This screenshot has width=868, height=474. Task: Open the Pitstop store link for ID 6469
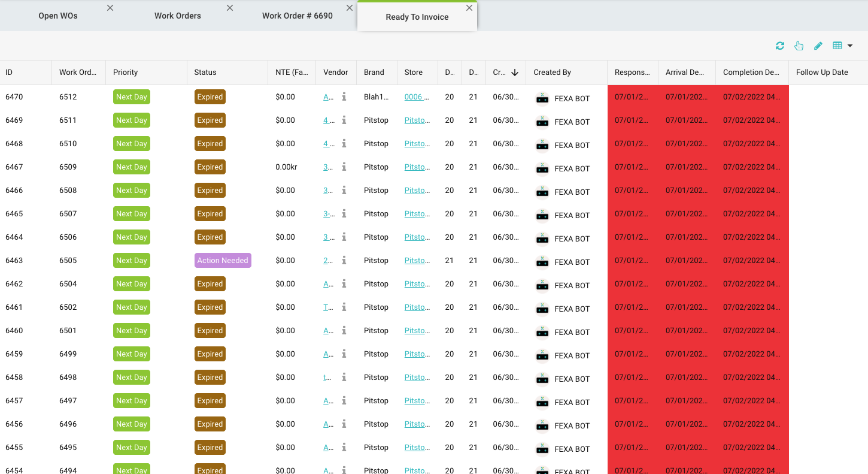[417, 120]
